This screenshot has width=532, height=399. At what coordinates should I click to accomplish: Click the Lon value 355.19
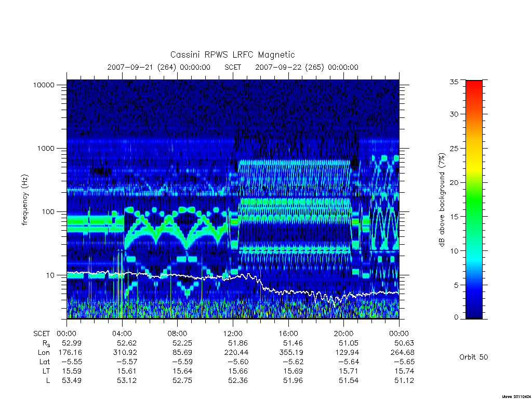point(291,353)
